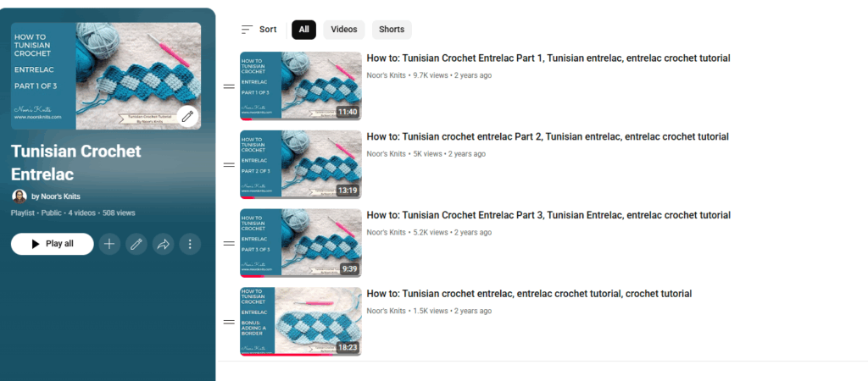Click drag handle beside border bonus video
The image size is (868, 381).
coord(228,322)
